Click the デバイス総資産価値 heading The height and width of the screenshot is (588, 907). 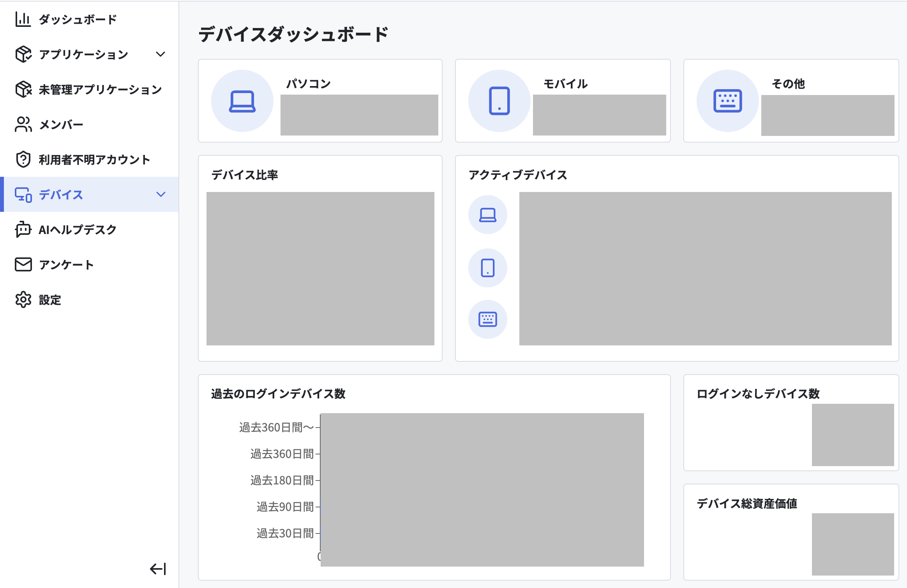click(x=747, y=503)
